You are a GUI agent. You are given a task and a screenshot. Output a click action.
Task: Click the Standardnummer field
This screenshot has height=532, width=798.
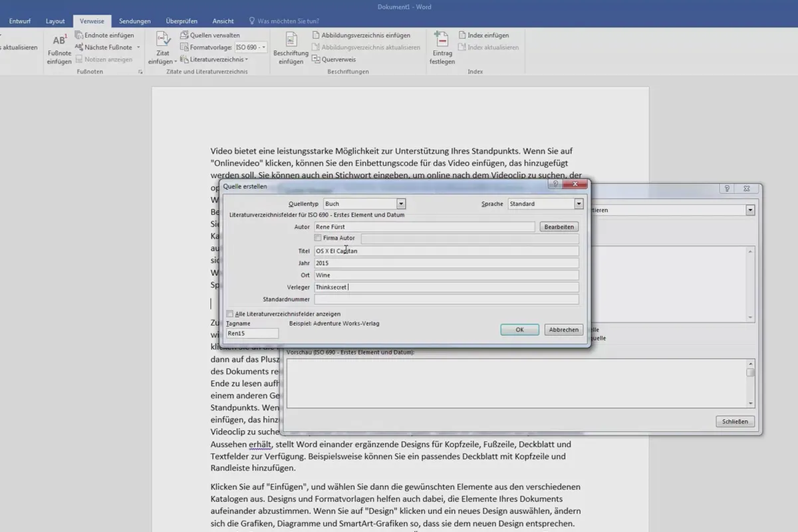click(446, 299)
